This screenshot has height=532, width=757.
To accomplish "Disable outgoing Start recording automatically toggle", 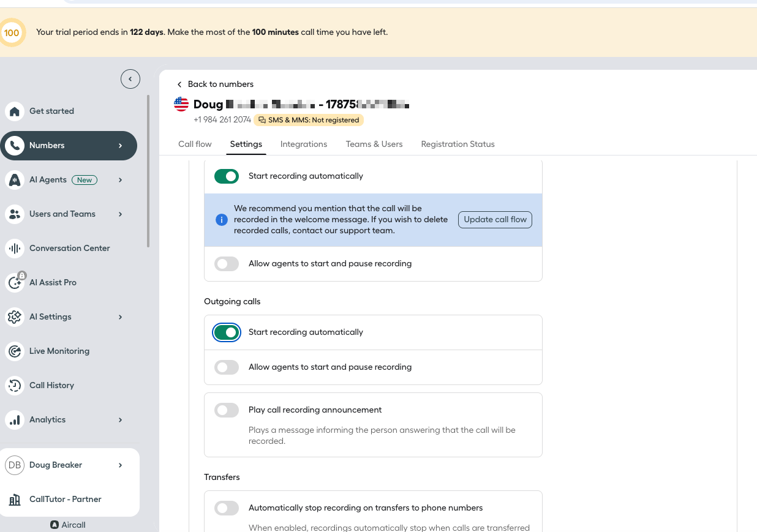I will [x=227, y=332].
